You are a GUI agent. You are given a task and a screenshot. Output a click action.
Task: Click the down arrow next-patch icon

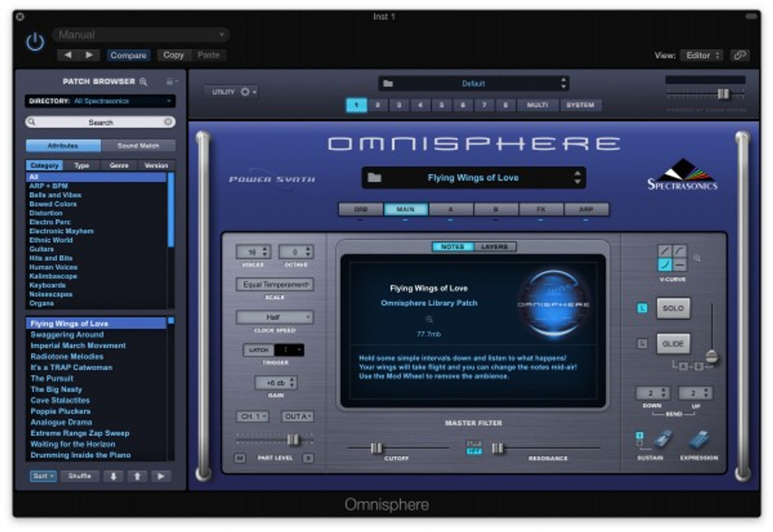coord(113,476)
